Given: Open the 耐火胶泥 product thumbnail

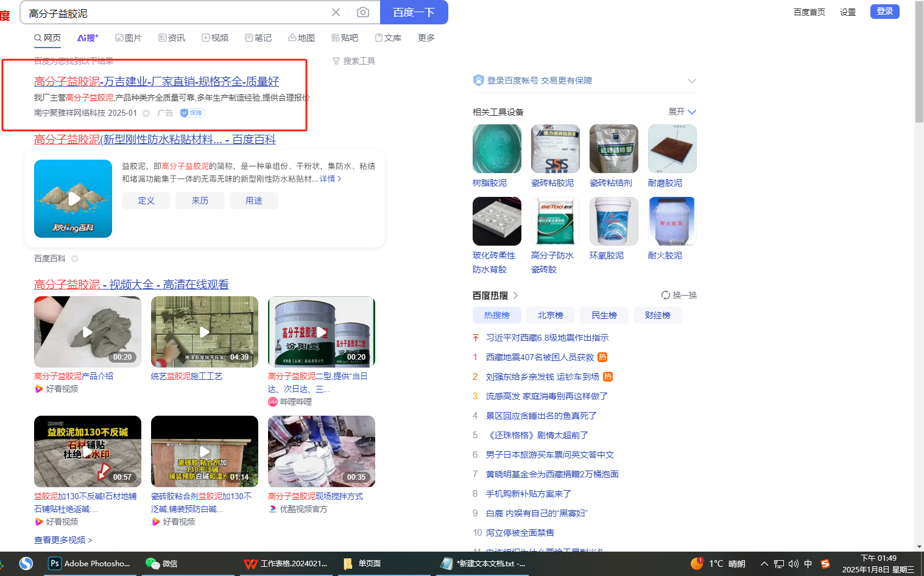Looking at the screenshot, I should [672, 221].
